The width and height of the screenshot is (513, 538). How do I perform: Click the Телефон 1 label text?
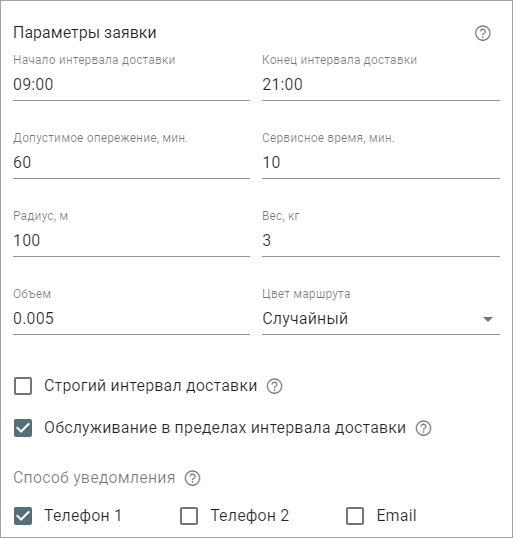[83, 515]
